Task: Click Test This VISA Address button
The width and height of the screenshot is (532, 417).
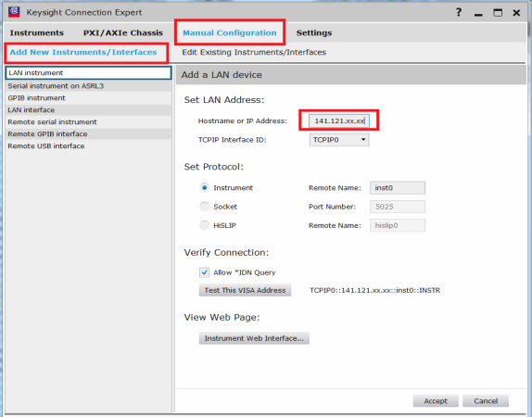Action: coord(245,290)
